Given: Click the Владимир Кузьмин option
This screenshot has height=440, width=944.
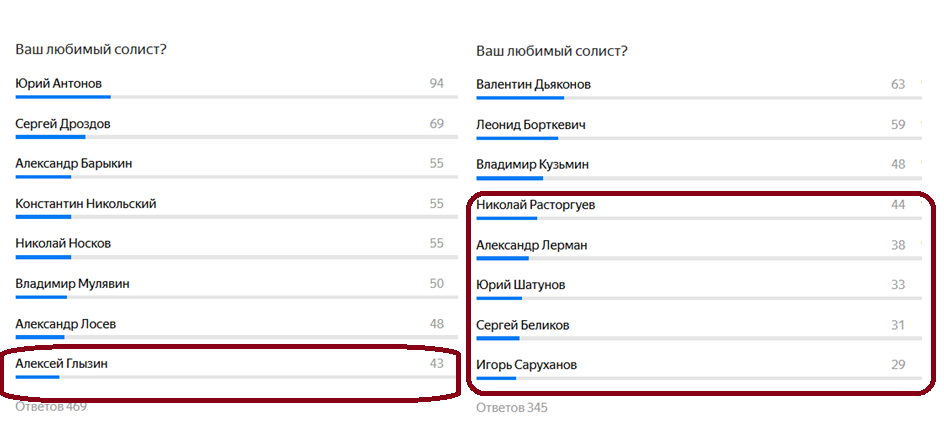Looking at the screenshot, I should click(532, 164).
